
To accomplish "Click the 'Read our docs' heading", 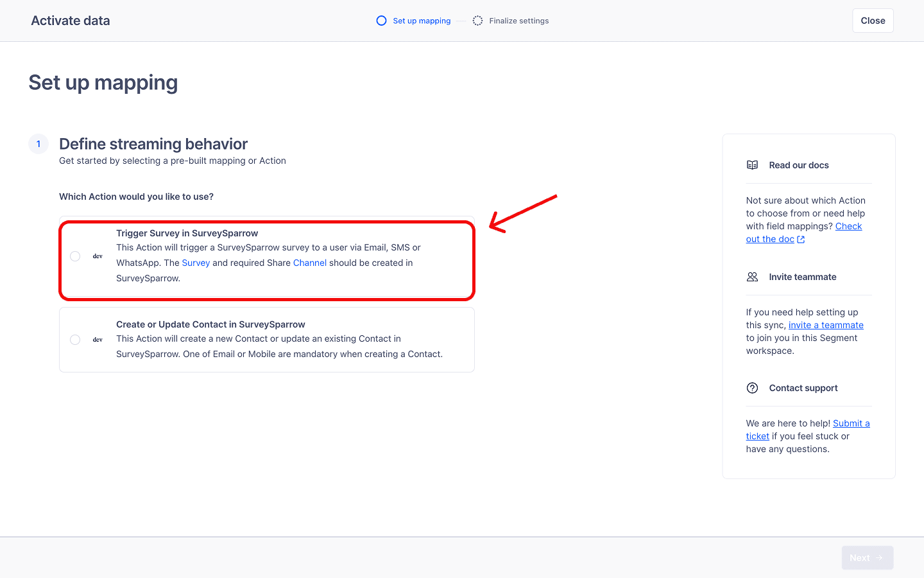I will [x=799, y=165].
